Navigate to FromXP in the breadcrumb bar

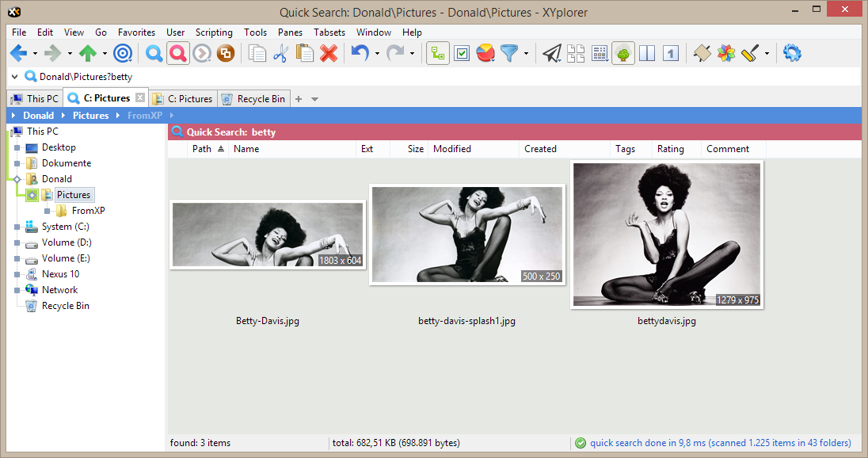[x=145, y=115]
